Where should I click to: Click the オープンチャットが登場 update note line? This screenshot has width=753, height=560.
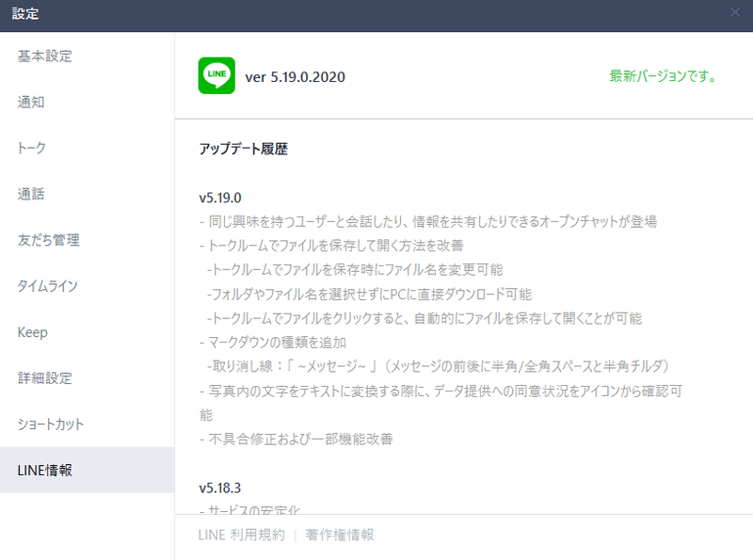pos(428,222)
